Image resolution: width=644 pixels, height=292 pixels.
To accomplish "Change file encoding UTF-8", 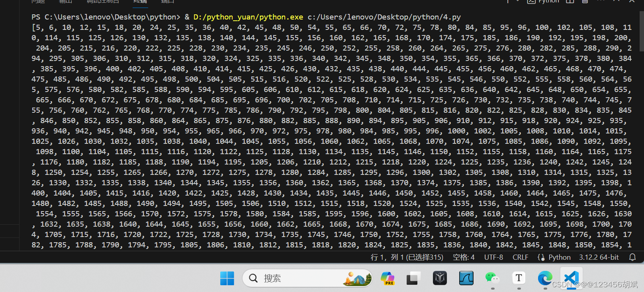I will pos(493,257).
